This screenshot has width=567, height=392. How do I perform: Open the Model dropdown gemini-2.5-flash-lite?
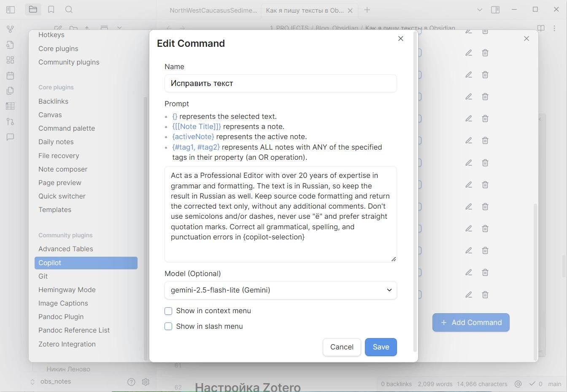tap(281, 290)
